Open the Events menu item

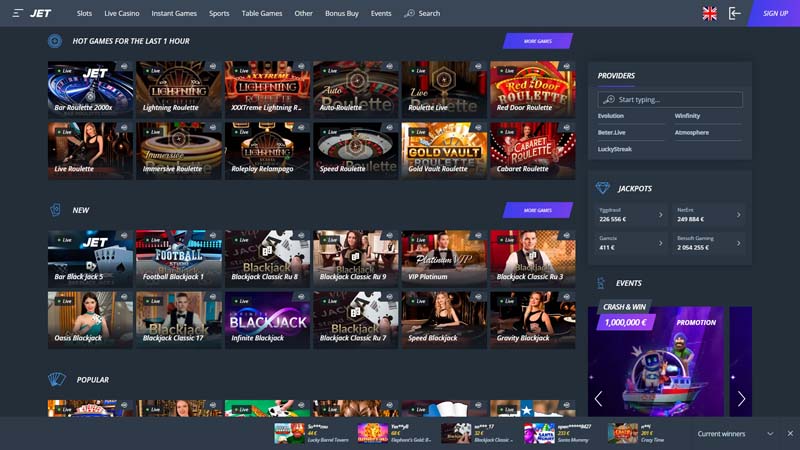(381, 14)
